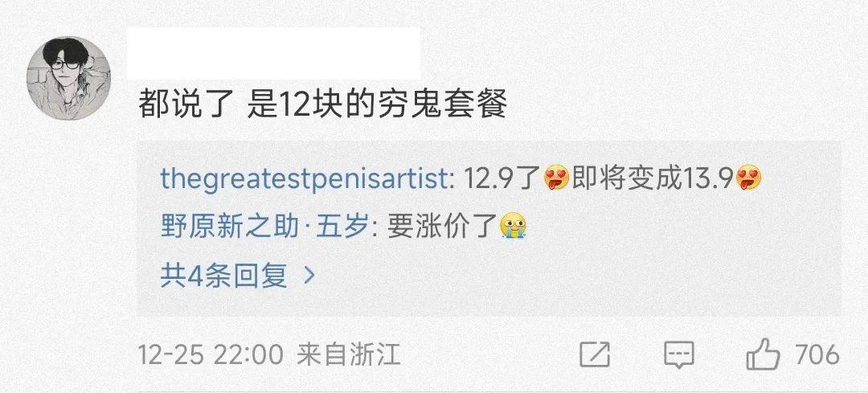Tap the 706 like count

(x=817, y=354)
